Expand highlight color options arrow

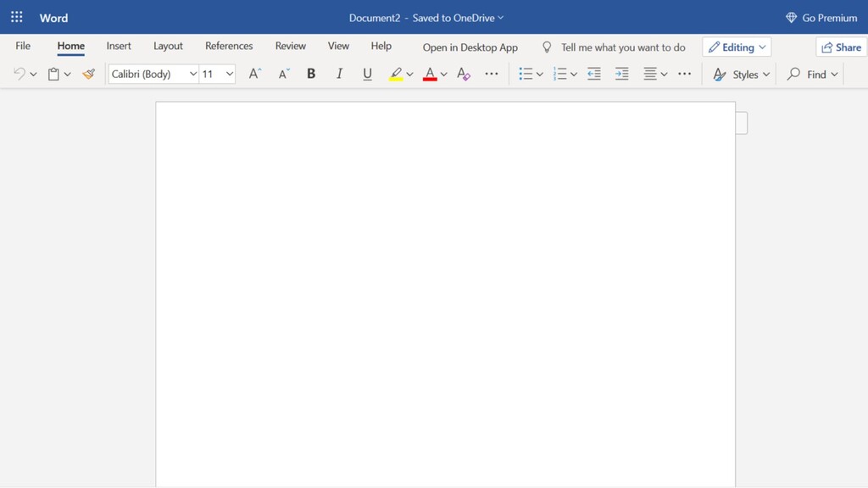[409, 75]
